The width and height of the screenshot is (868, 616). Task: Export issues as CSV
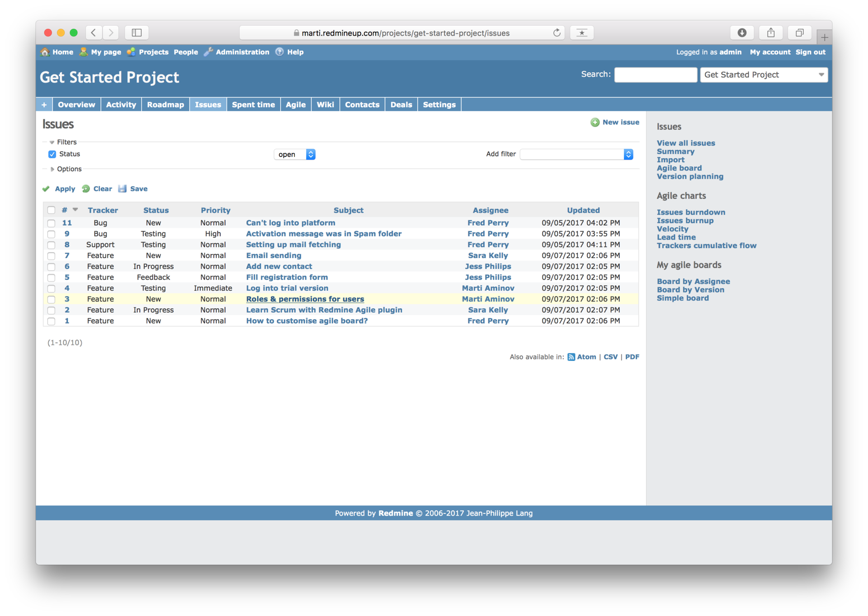(610, 357)
